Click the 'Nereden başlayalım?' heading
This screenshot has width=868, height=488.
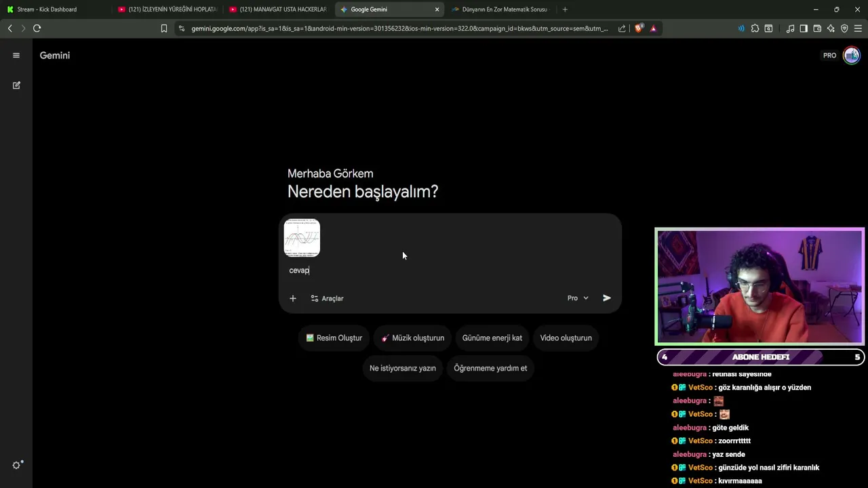click(363, 192)
